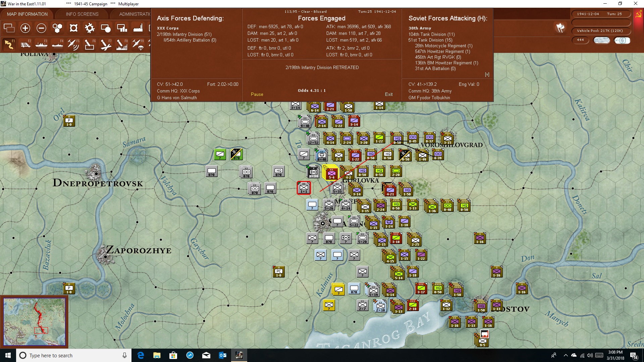Select the red-outlined 1=1 Axis unit
This screenshot has height=362, width=644.
pyautogui.click(x=304, y=188)
